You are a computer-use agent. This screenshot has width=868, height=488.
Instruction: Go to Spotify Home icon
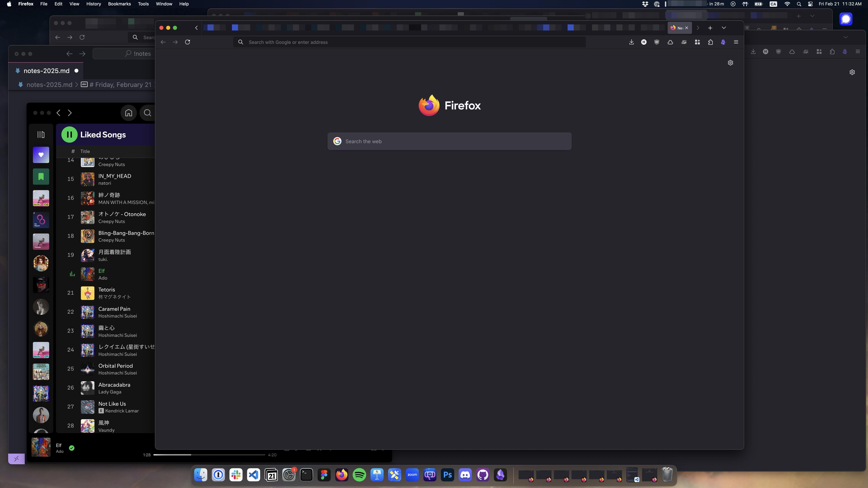click(x=128, y=113)
